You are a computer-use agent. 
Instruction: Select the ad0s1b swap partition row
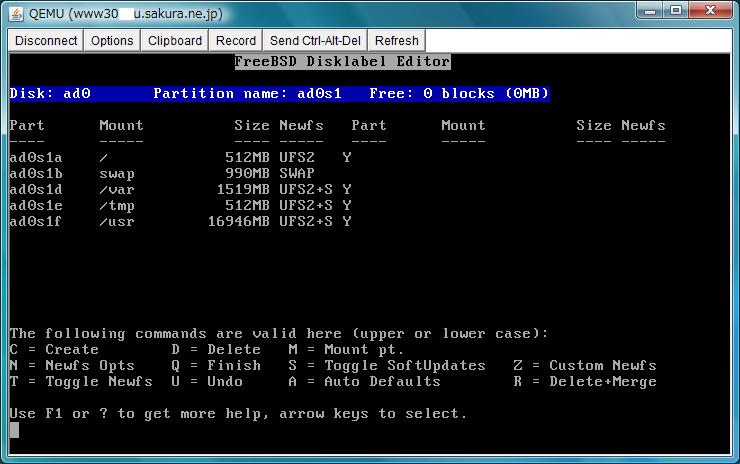coord(180,174)
